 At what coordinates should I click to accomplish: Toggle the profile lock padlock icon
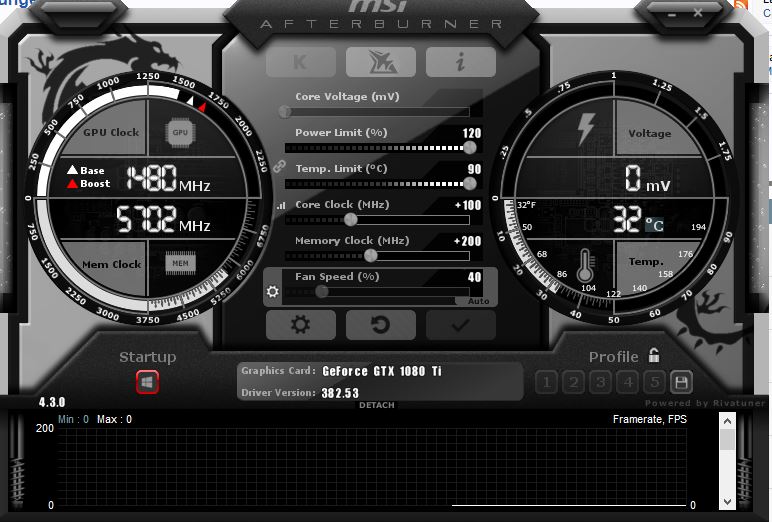(x=654, y=355)
